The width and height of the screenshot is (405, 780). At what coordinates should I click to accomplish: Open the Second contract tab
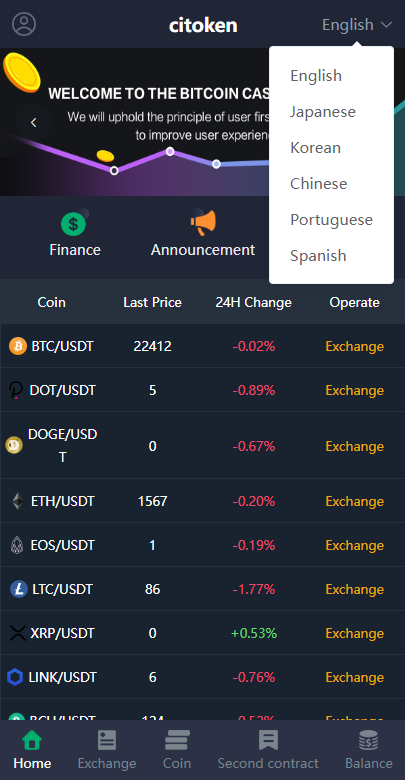click(268, 750)
